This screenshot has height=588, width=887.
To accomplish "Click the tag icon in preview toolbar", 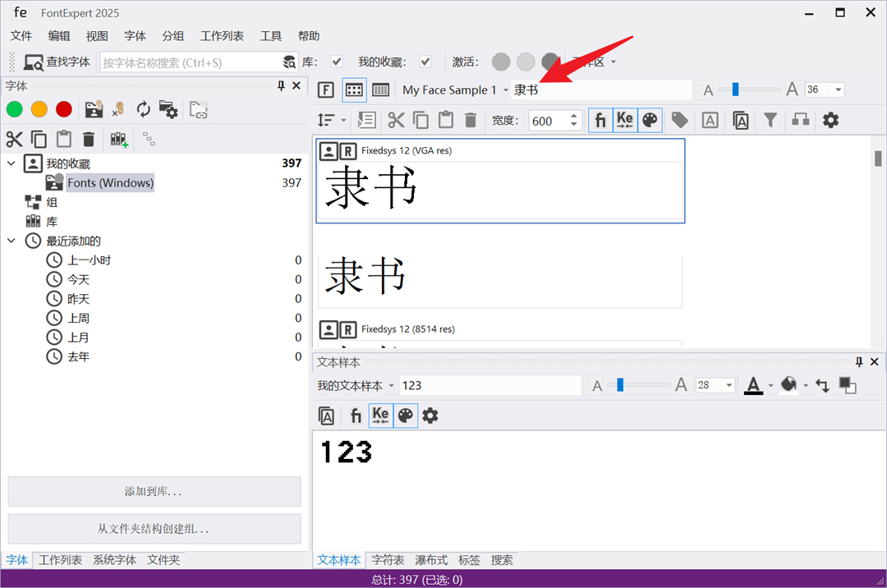I will pyautogui.click(x=679, y=120).
